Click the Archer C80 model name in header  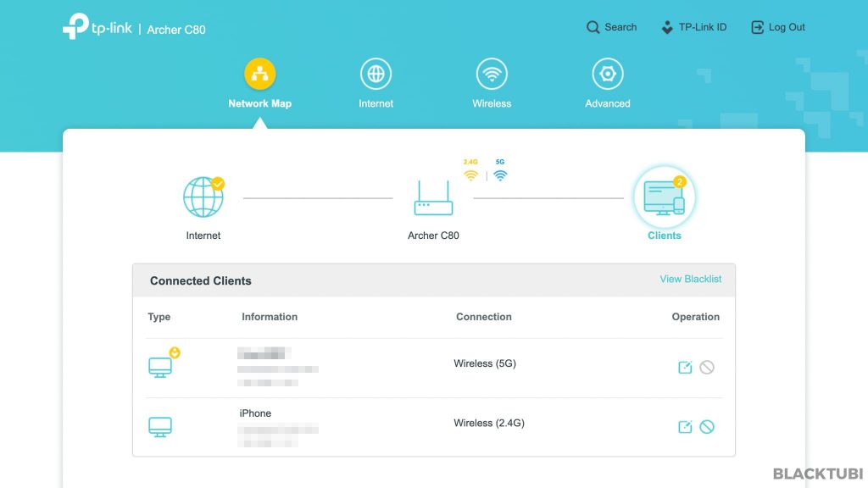pos(176,30)
